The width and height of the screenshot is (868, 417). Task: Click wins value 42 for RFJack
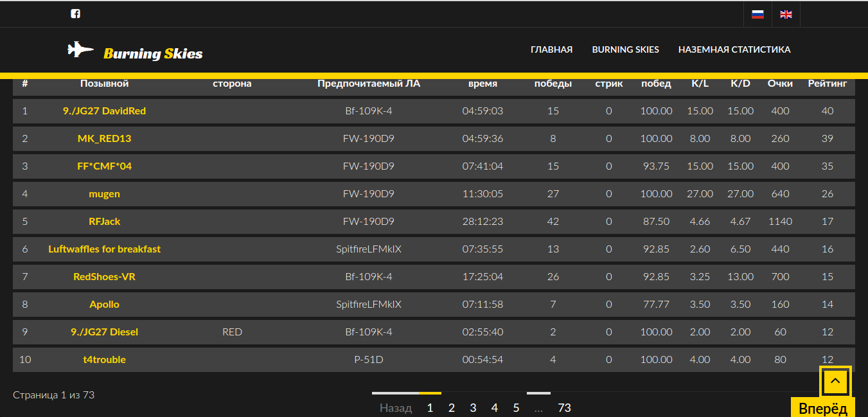coord(553,221)
